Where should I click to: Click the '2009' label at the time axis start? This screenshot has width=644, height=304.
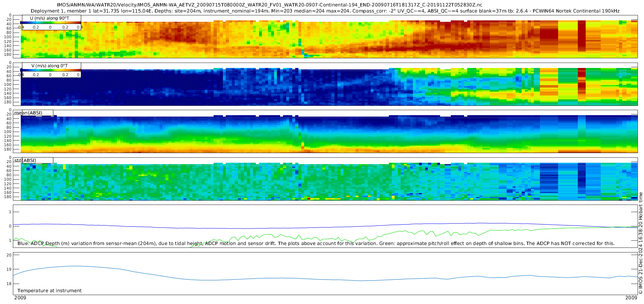[20, 298]
